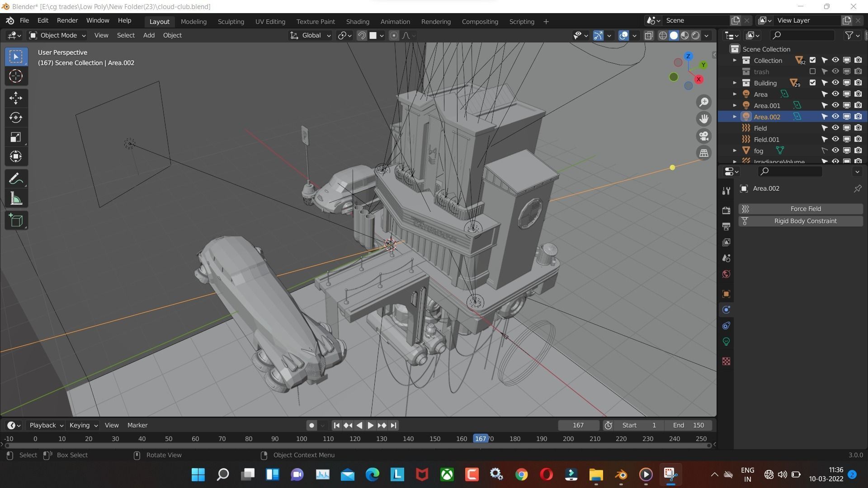
Task: Open Google Chrome from the taskbar
Action: click(x=521, y=474)
